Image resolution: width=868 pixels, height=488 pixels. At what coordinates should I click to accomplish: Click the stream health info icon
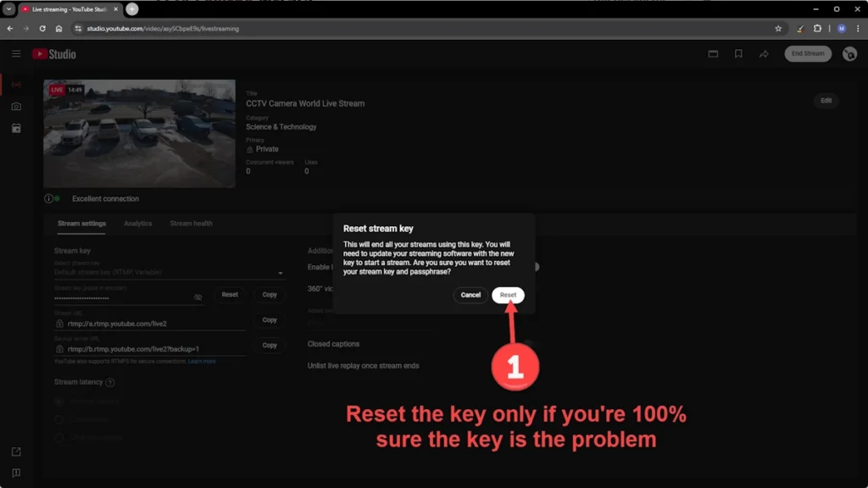point(48,198)
